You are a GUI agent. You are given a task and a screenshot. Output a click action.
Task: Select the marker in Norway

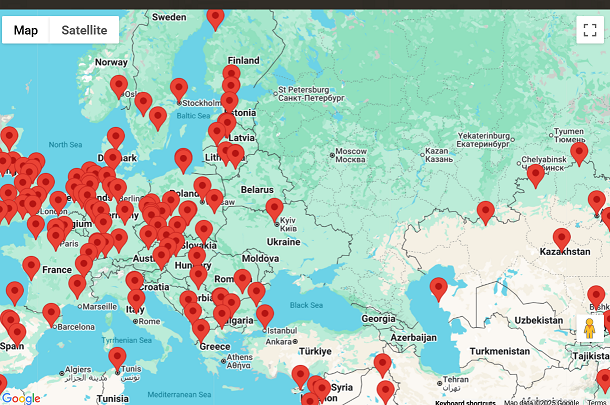(x=119, y=85)
